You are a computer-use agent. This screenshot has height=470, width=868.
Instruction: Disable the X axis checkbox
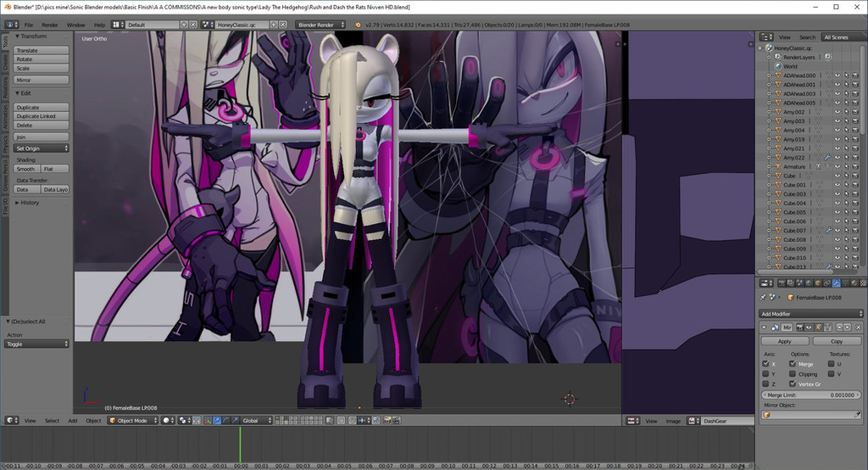click(x=765, y=364)
